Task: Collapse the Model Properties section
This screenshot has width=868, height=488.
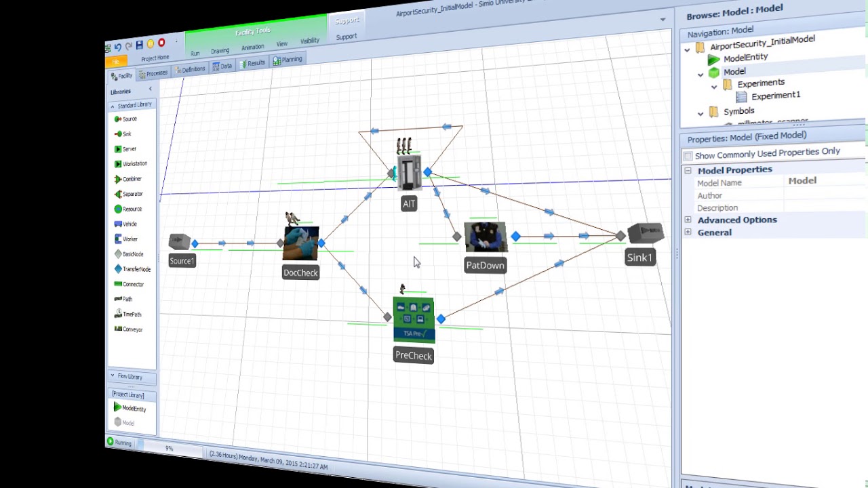Action: (x=688, y=171)
